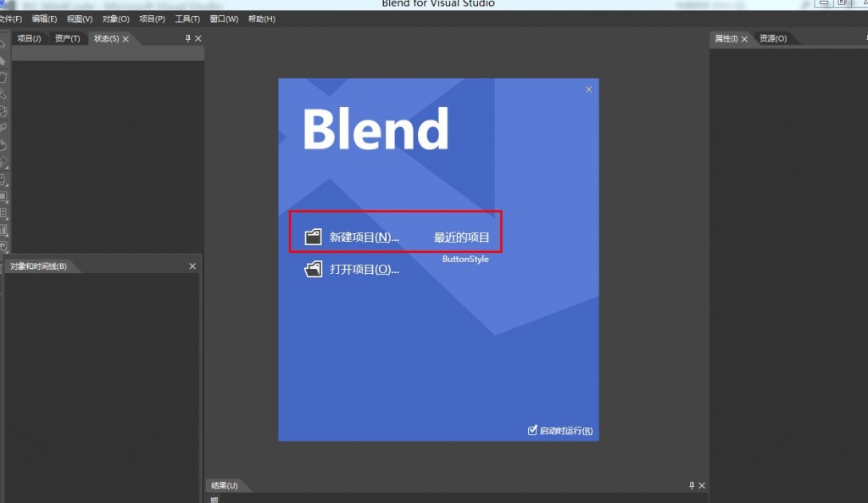This screenshot has width=868, height=503.
Task: Click the new project folder icon
Action: pos(313,237)
